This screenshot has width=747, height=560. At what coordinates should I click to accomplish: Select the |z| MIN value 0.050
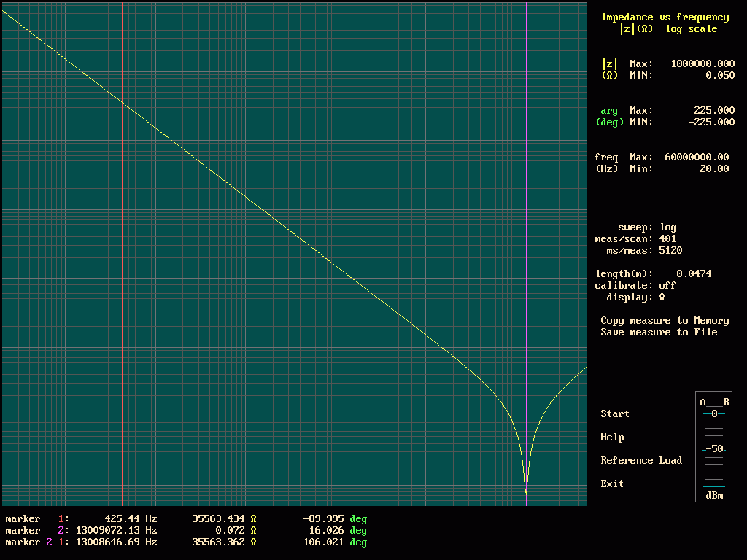coord(720,75)
